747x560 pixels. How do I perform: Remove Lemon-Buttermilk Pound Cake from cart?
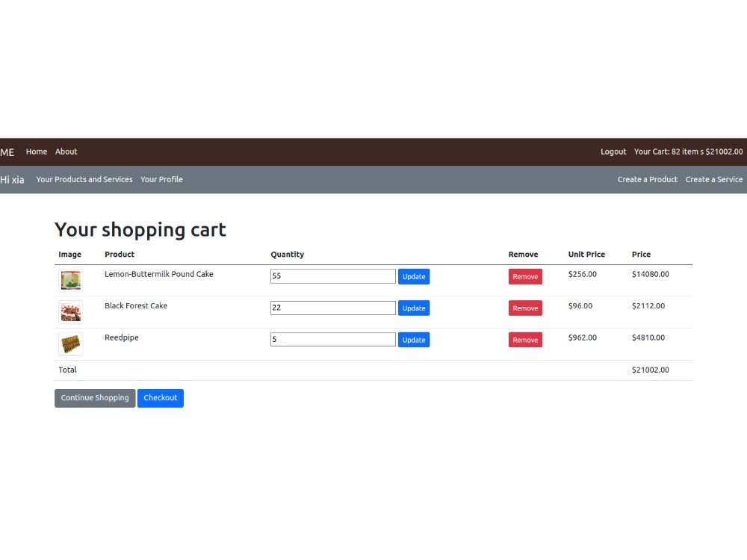coord(525,277)
